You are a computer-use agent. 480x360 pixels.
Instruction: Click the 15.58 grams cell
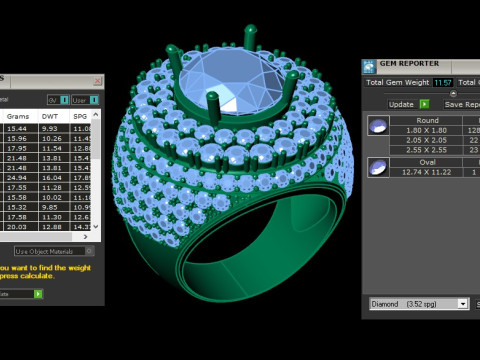(x=20, y=197)
